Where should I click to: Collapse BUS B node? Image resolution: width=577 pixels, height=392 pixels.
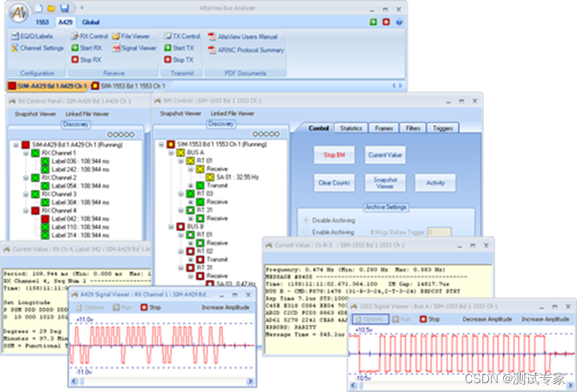pyautogui.click(x=171, y=227)
